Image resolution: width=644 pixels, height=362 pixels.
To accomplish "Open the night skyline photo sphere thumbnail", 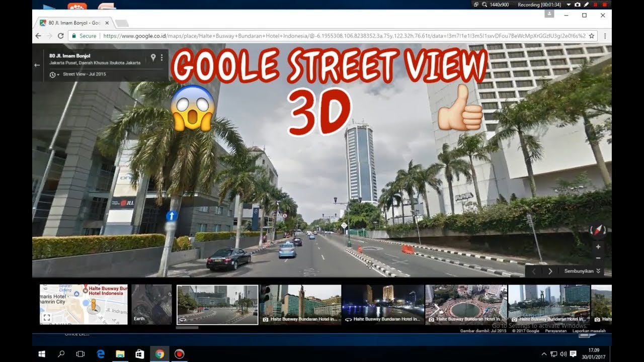I will [383, 305].
